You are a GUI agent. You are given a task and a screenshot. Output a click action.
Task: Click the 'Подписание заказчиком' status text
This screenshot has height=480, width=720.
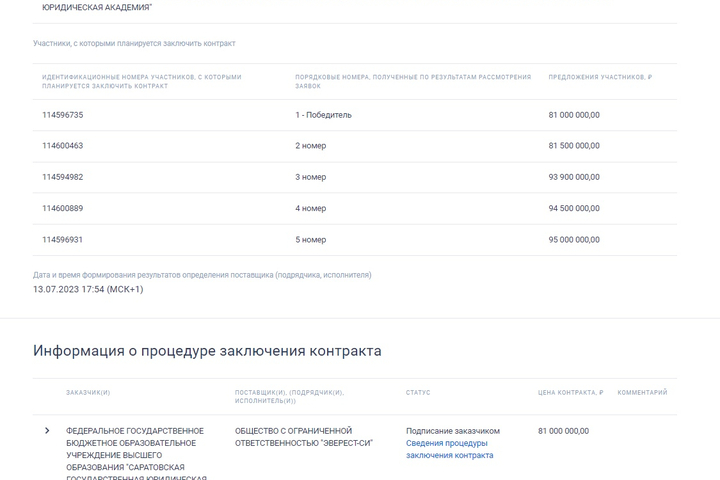click(452, 431)
